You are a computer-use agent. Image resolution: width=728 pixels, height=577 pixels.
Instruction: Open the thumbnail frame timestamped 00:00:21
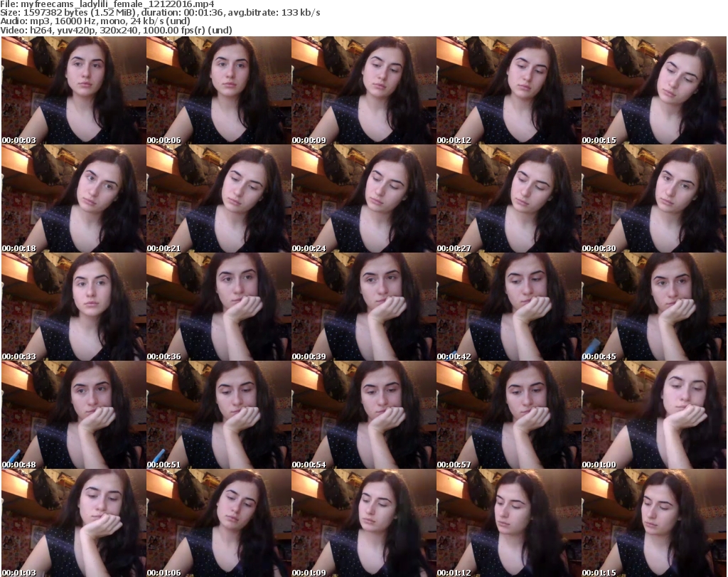click(219, 198)
